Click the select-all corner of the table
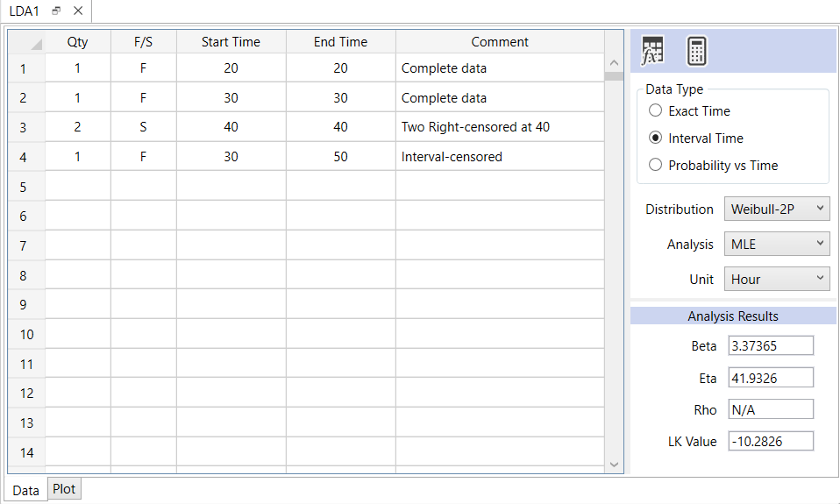The image size is (840, 504). [26, 42]
